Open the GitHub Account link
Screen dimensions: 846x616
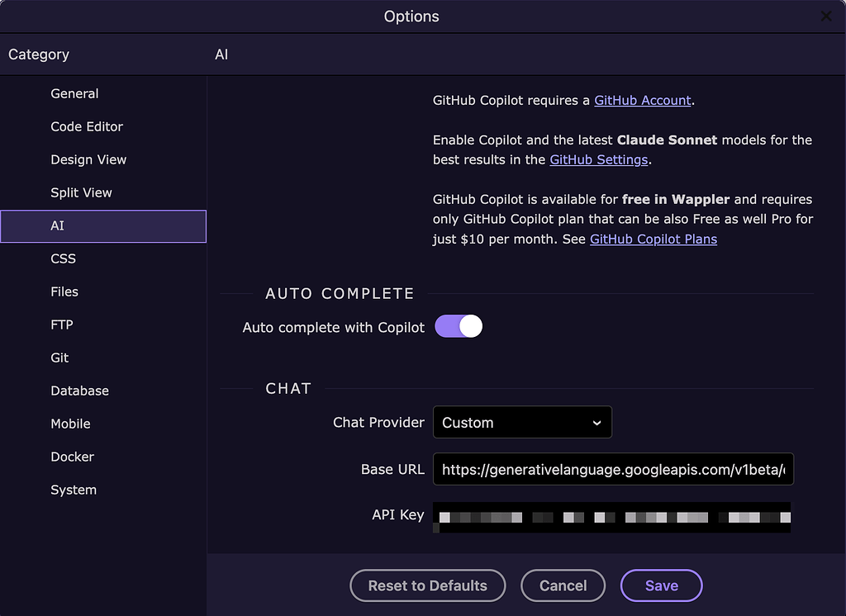pos(643,101)
